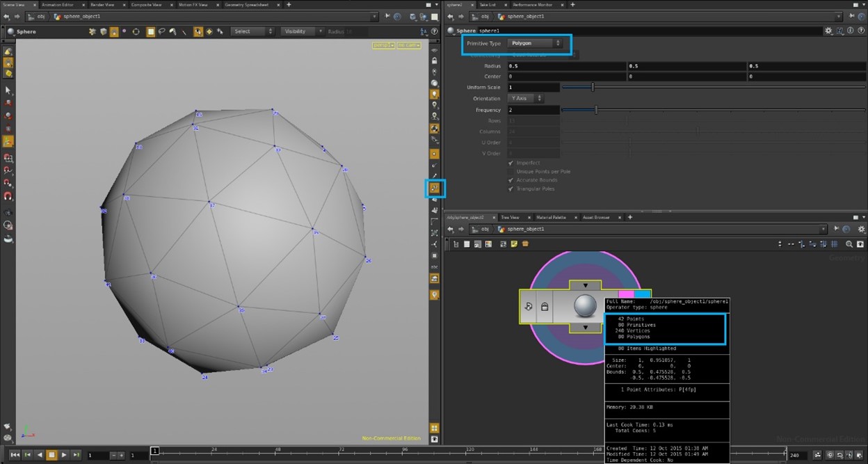
Task: Select the box selection style icon
Action: pos(150,31)
